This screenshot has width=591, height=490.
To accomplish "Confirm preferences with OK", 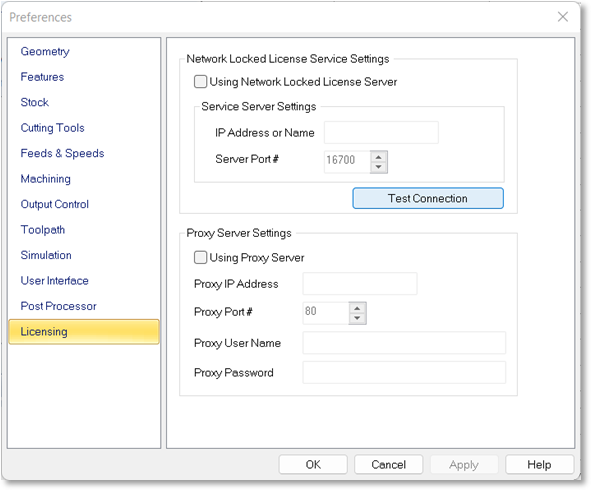I will click(x=313, y=464).
